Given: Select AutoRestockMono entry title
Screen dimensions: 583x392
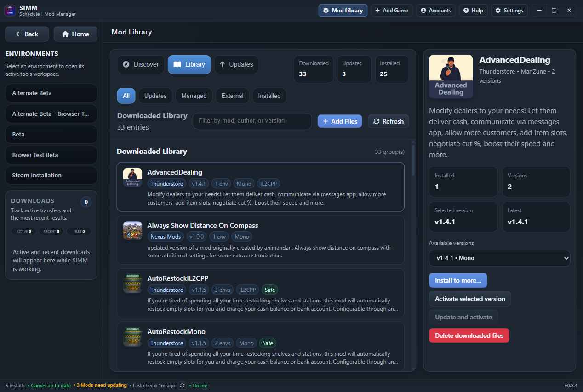Looking at the screenshot, I should point(176,332).
